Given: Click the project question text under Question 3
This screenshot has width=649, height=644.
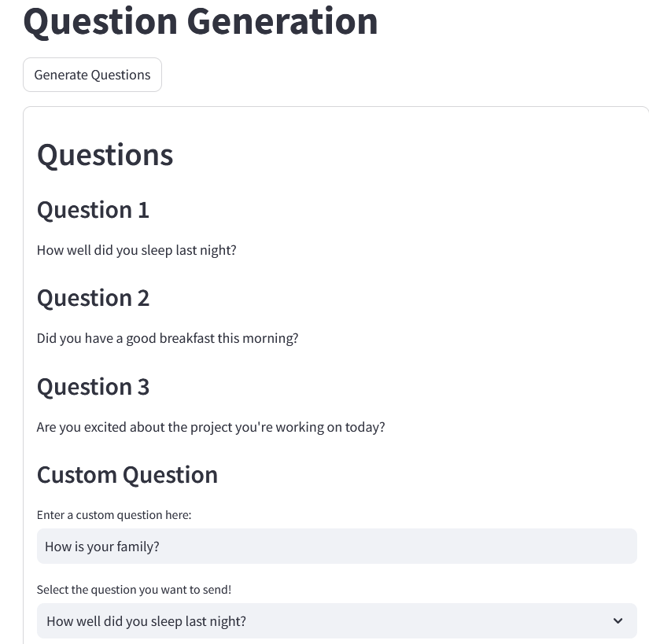Looking at the screenshot, I should point(211,427).
